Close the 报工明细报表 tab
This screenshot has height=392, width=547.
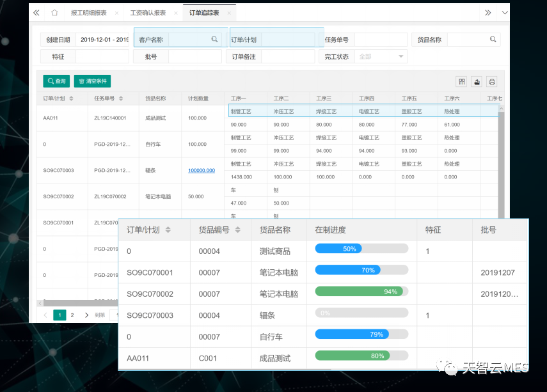click(116, 13)
